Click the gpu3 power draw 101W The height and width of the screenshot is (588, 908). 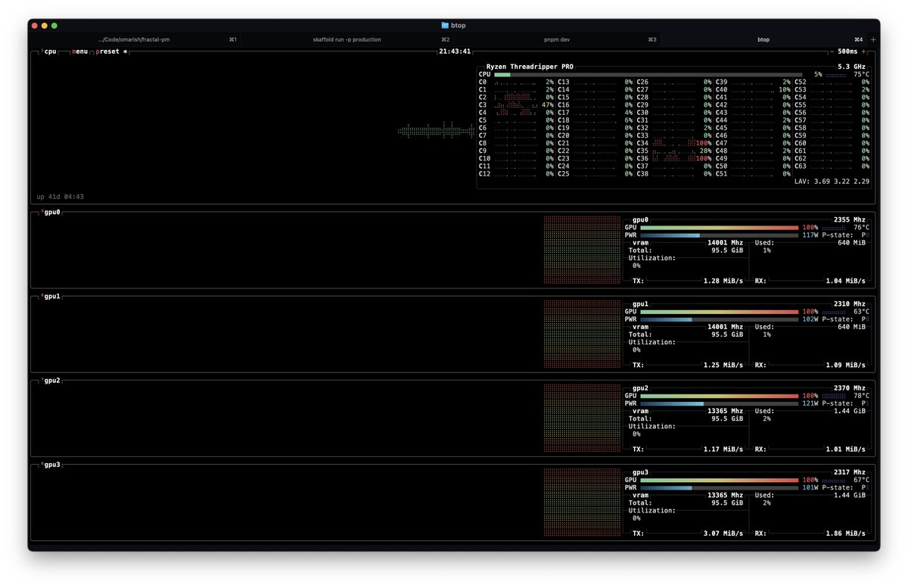[810, 487]
